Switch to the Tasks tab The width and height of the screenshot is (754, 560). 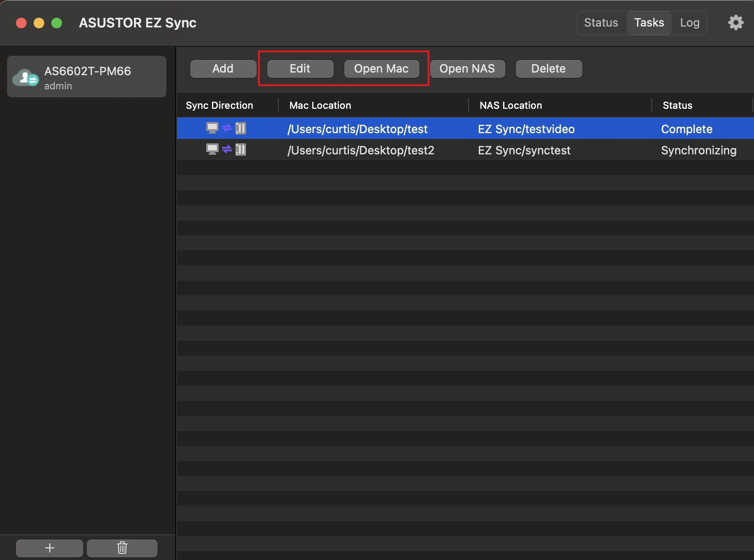click(649, 23)
